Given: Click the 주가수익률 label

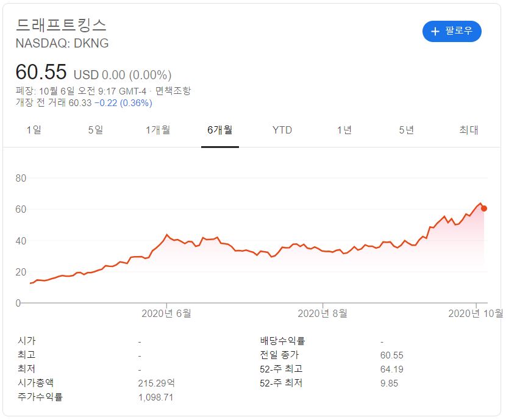Looking at the screenshot, I should click(x=40, y=397).
